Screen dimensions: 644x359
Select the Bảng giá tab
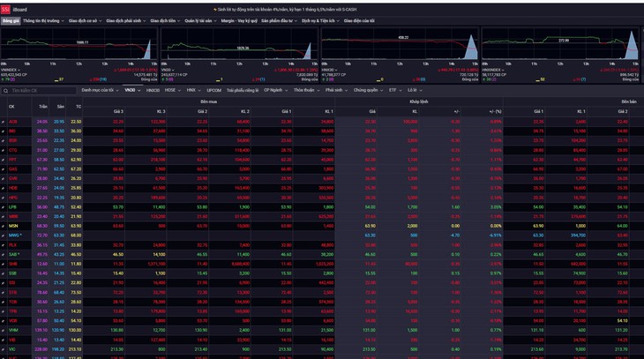pyautogui.click(x=11, y=20)
